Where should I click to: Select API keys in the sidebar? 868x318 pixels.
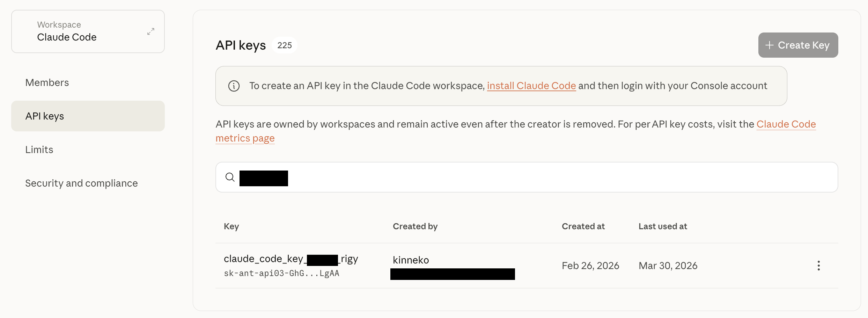pyautogui.click(x=88, y=116)
